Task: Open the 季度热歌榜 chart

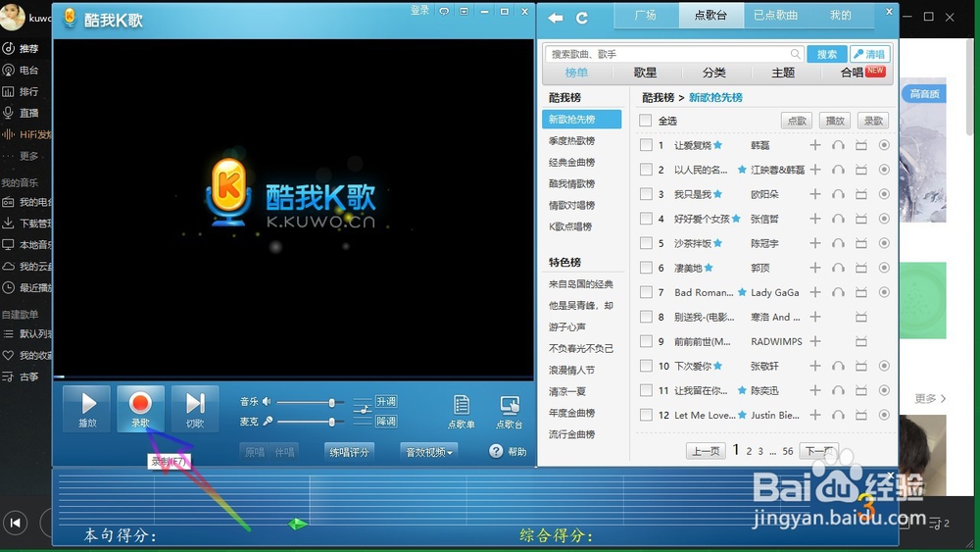Action: (572, 140)
